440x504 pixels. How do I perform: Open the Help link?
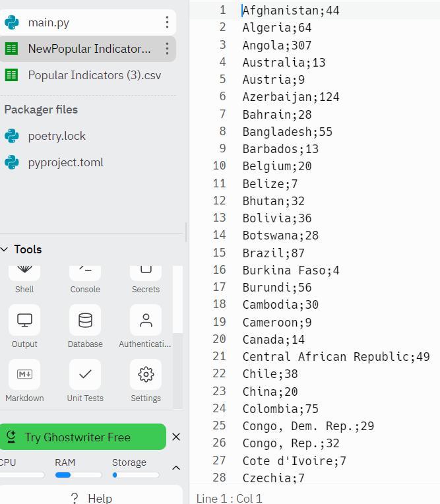pos(92,498)
